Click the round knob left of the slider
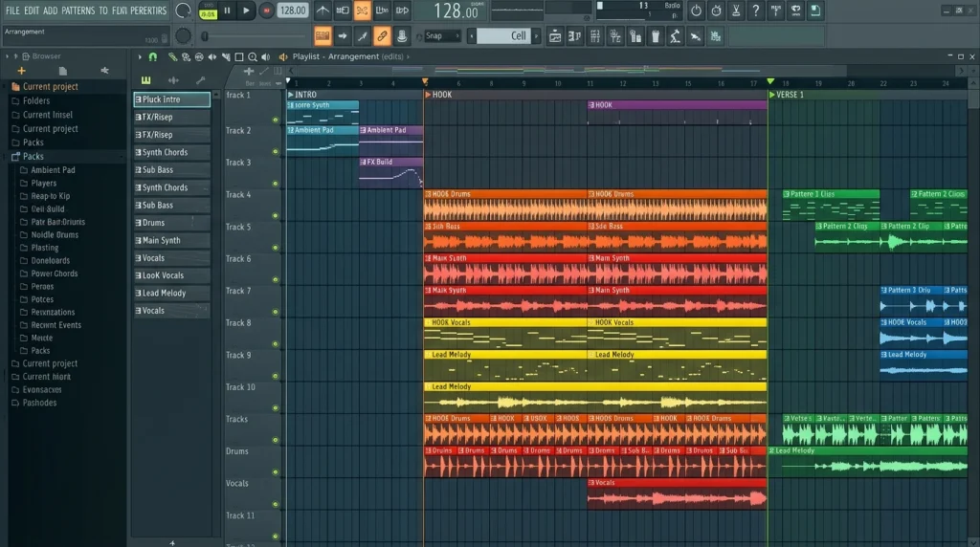This screenshot has height=547, width=980. click(x=183, y=36)
